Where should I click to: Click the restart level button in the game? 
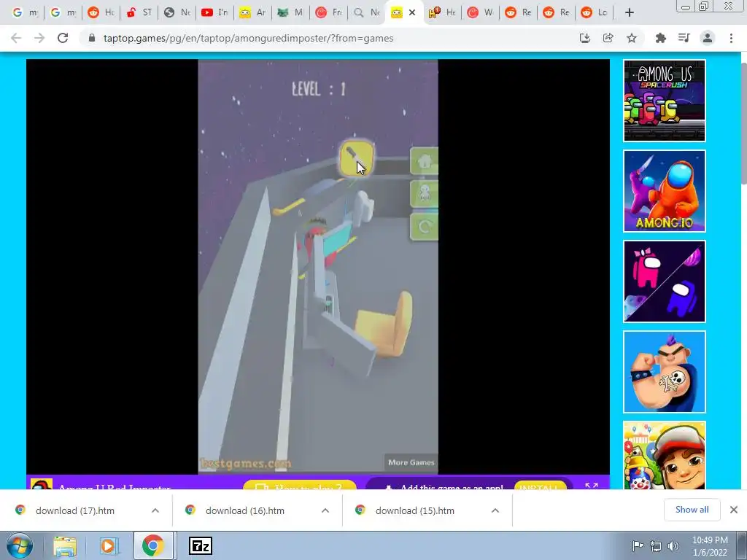[424, 227]
